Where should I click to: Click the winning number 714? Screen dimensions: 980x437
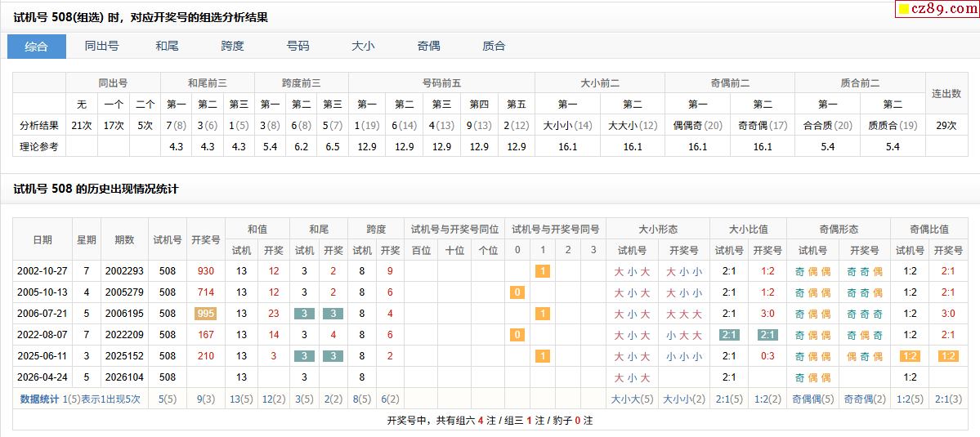[206, 292]
